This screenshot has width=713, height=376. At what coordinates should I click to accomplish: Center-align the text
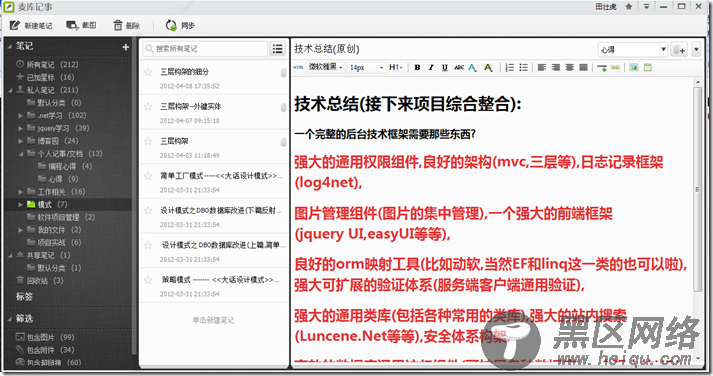(569, 67)
